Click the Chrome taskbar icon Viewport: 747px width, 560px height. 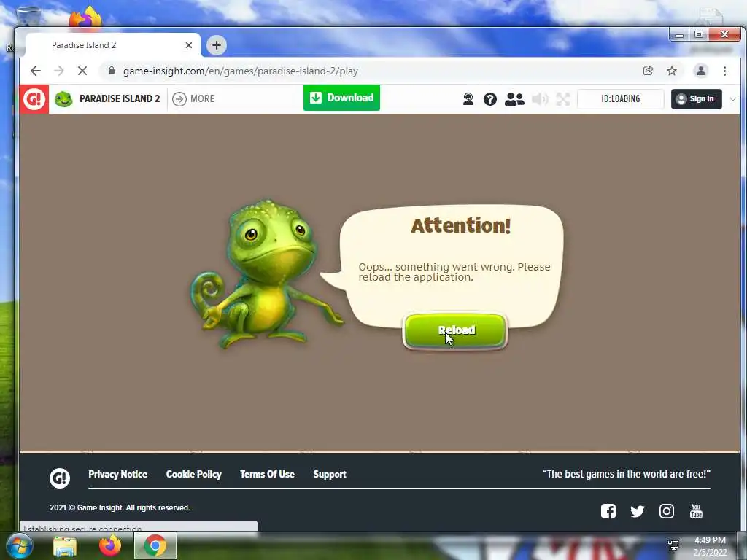(155, 545)
